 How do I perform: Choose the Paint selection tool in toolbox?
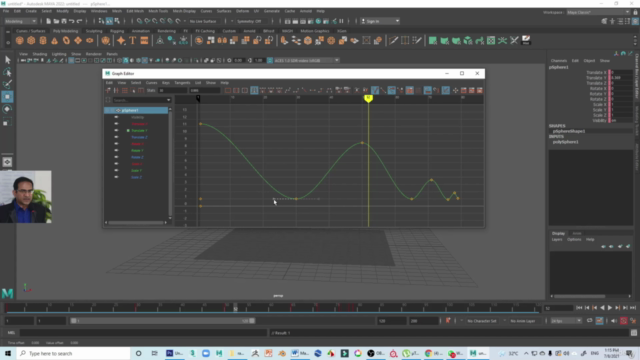[x=7, y=84]
